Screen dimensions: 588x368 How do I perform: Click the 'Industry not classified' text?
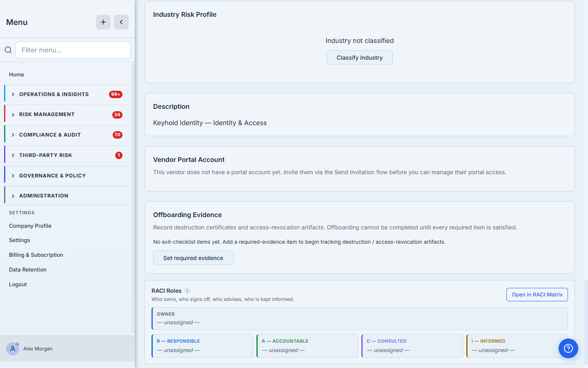click(360, 40)
